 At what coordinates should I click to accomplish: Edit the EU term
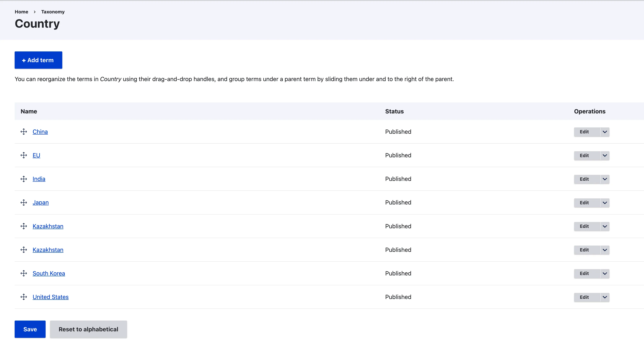pos(584,156)
